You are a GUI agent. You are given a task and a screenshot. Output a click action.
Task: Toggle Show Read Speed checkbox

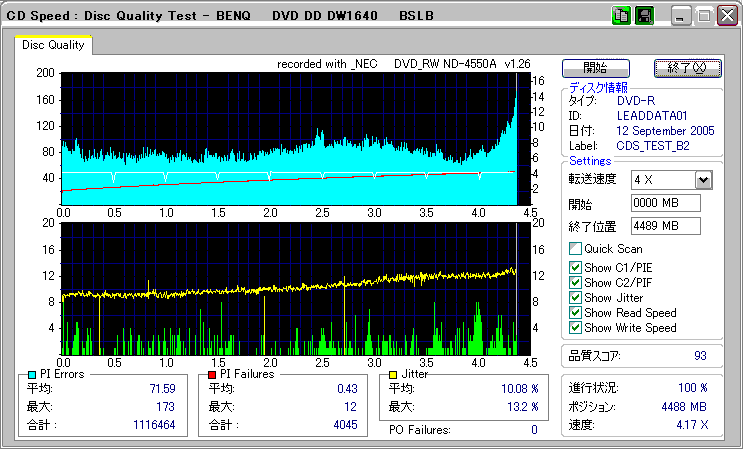(x=575, y=313)
